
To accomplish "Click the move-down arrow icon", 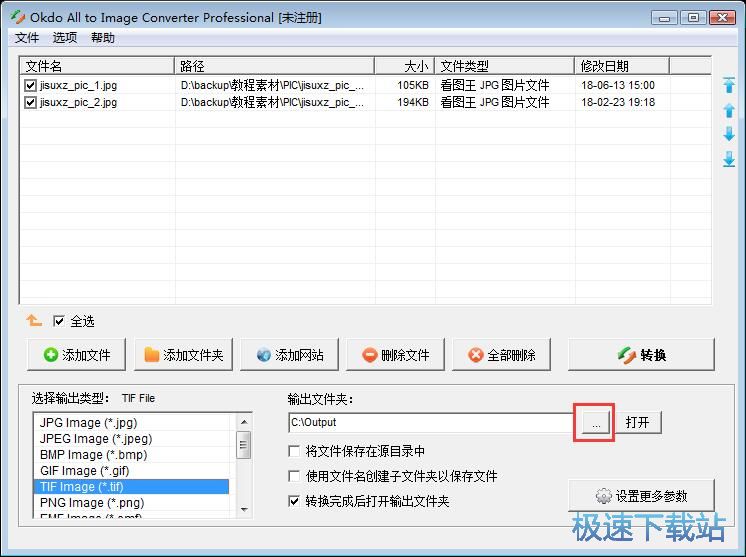I will pyautogui.click(x=729, y=134).
